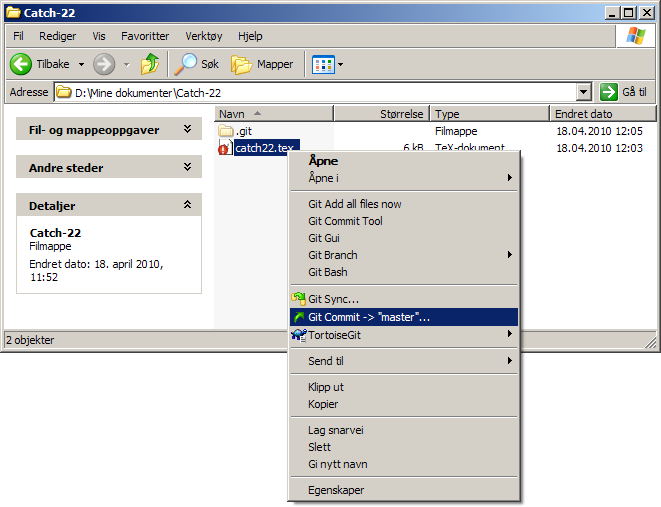Image resolution: width=661 pixels, height=507 pixels.
Task: Collapse the Detaljer panel
Action: (x=188, y=205)
